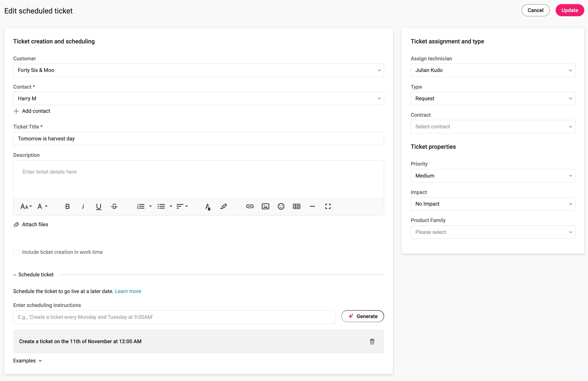Click the paperclip attach icon
This screenshot has width=588, height=381.
pyautogui.click(x=16, y=225)
